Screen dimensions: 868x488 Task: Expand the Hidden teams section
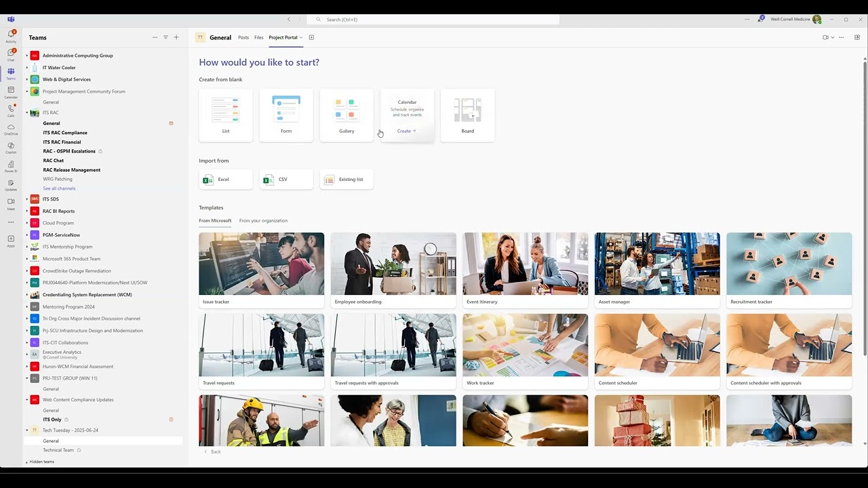coord(27,462)
